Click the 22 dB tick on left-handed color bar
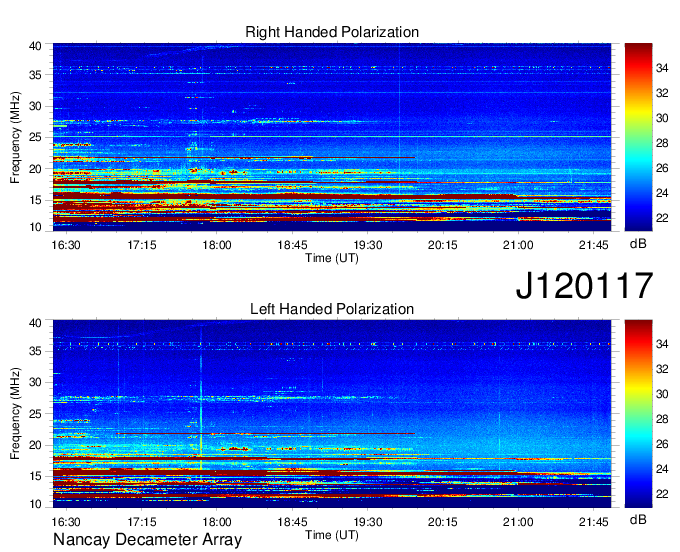Screen dimensions: 680x552 662,494
